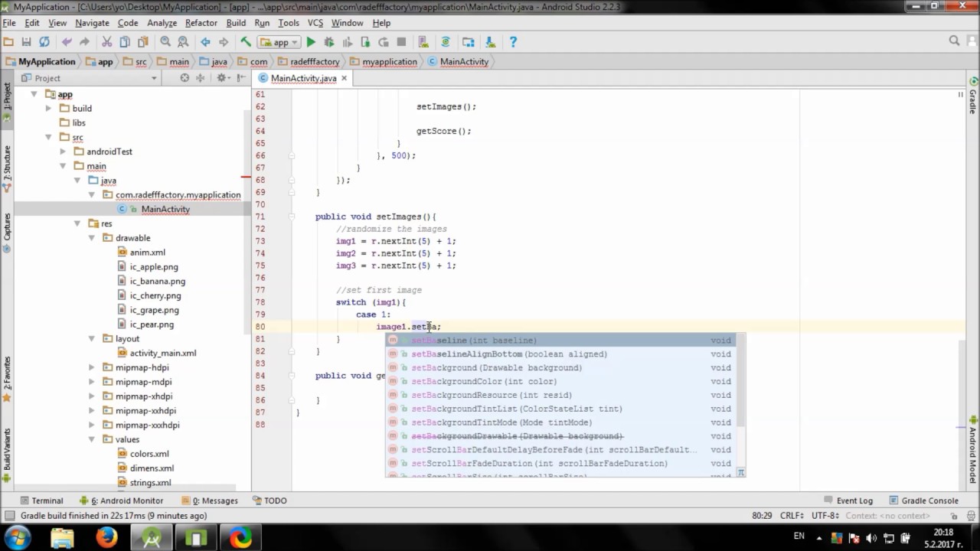Image resolution: width=980 pixels, height=551 pixels.
Task: Open the CRLF line separator selector
Action: (793, 516)
